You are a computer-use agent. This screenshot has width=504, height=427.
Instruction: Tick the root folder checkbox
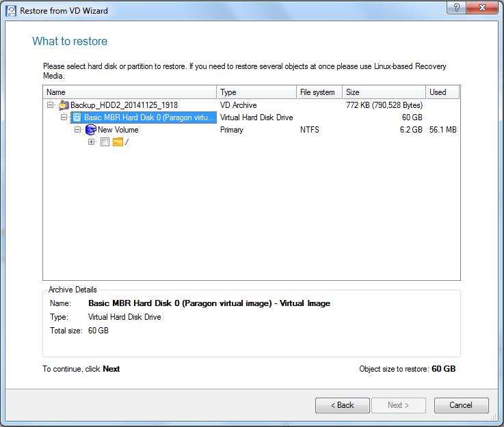coord(105,142)
